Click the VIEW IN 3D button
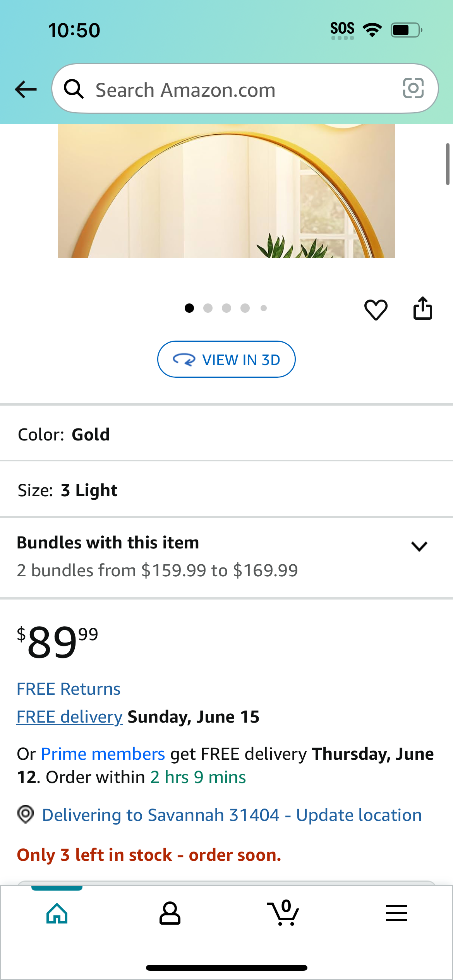 click(226, 359)
